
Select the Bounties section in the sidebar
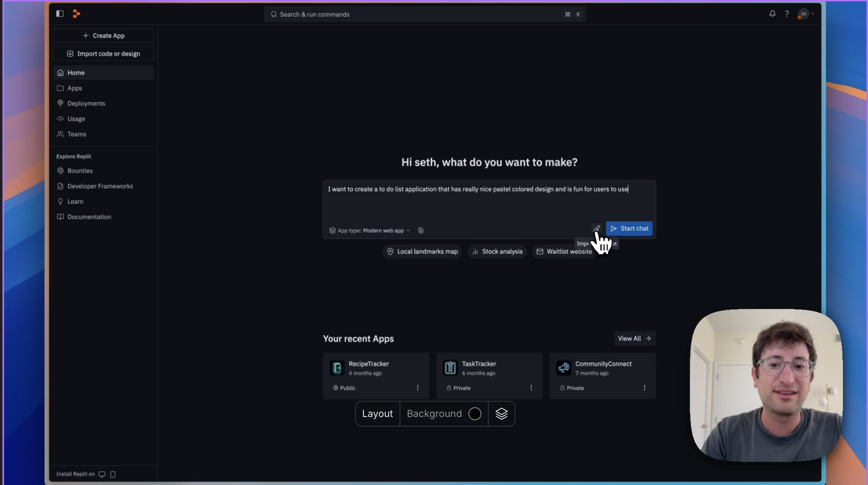tap(80, 170)
